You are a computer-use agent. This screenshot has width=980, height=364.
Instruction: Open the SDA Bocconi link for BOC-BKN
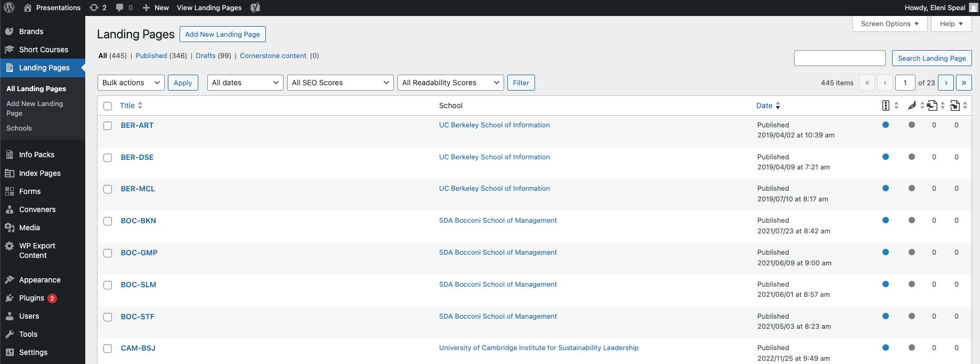click(x=498, y=221)
